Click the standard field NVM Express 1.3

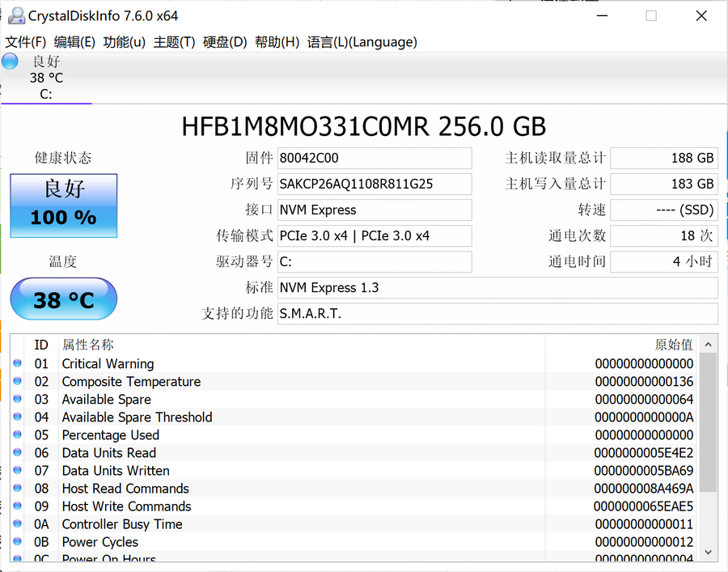coord(497,288)
